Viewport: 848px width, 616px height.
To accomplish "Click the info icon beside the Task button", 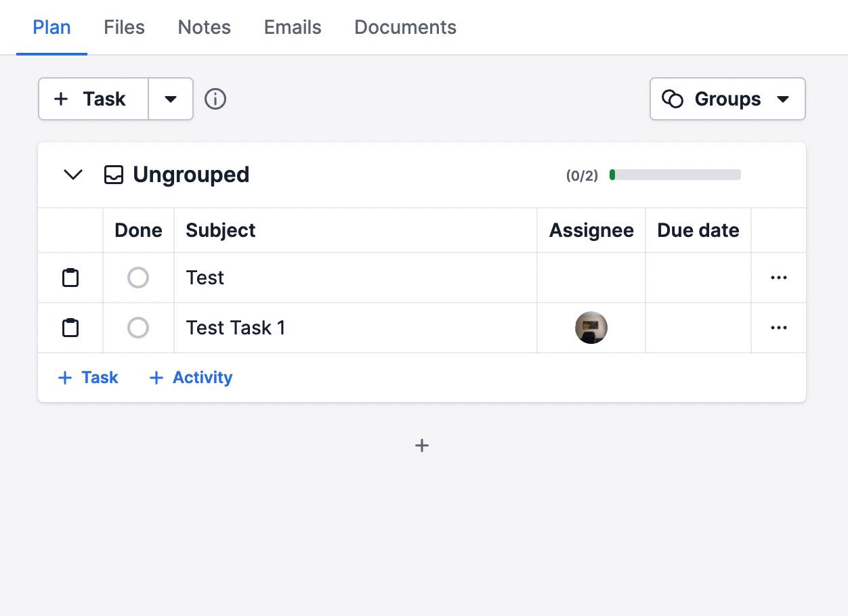I will tap(215, 99).
